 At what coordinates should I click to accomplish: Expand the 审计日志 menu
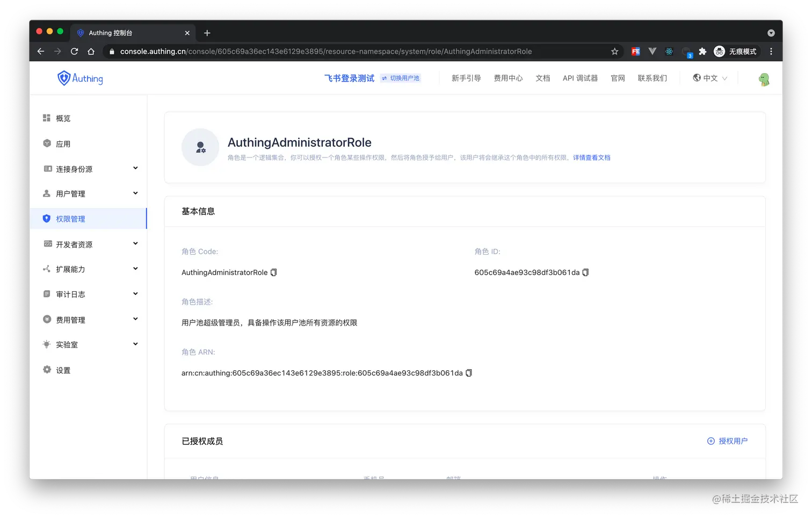[x=88, y=294]
